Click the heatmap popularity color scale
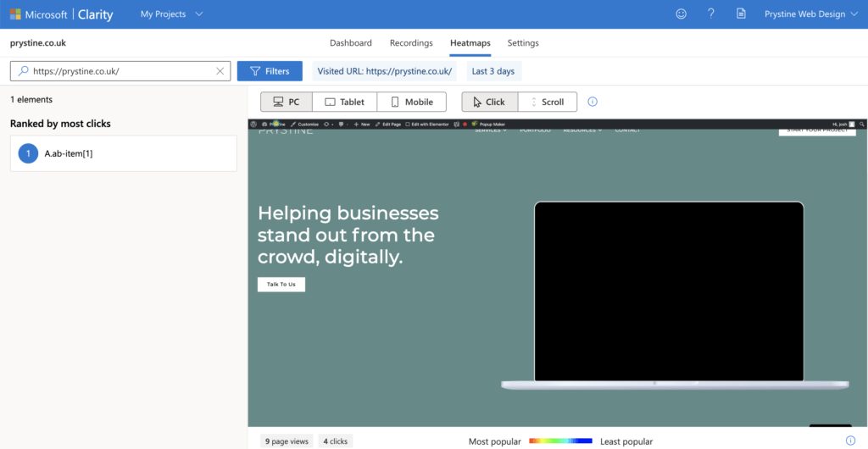Screen dimensions: 868x449 click(x=560, y=441)
